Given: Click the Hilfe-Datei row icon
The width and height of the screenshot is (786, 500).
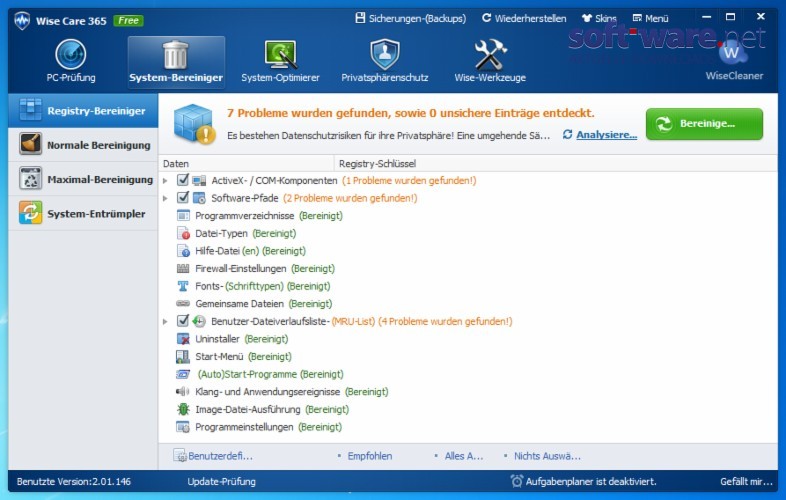Looking at the screenshot, I should [183, 251].
